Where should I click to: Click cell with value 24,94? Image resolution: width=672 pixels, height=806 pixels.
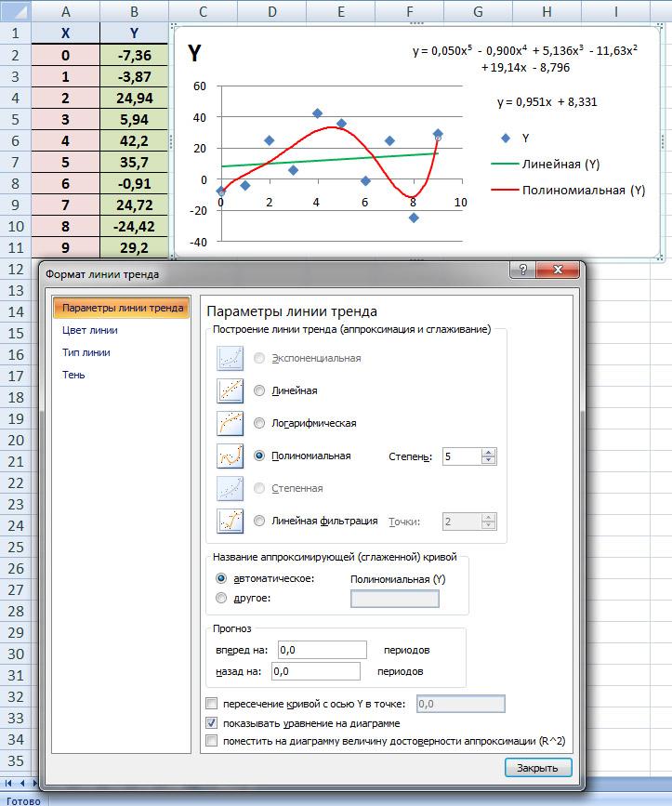pyautogui.click(x=134, y=98)
